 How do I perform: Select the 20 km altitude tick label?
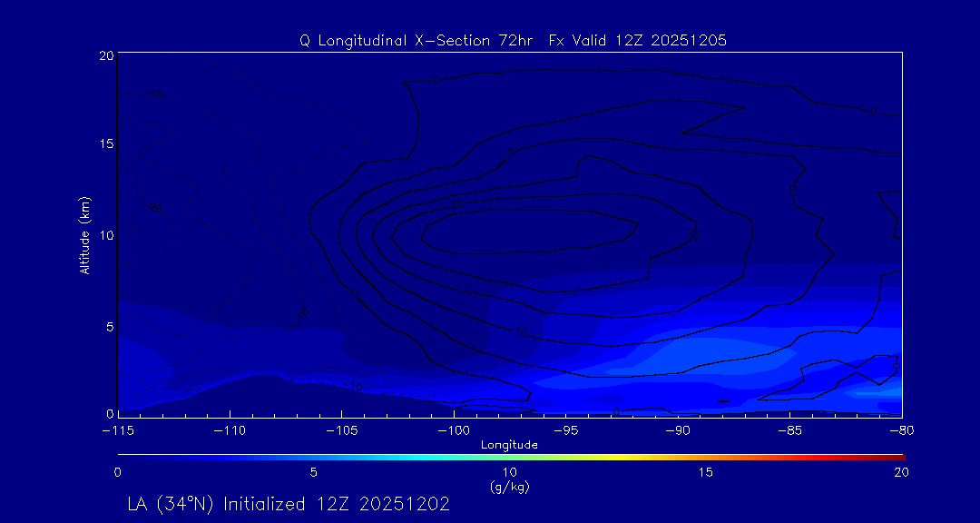pyautogui.click(x=104, y=55)
